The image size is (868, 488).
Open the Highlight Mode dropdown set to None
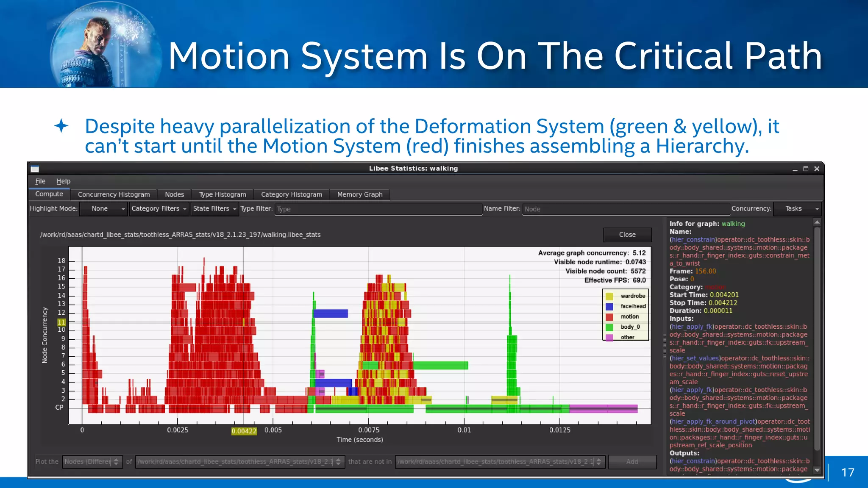[x=103, y=209]
